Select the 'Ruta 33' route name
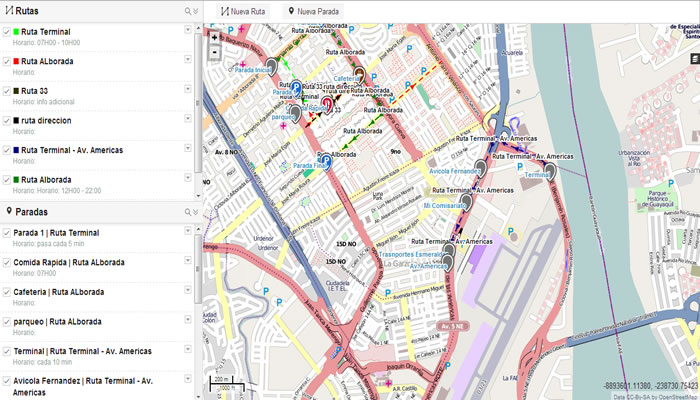This screenshot has width=700, height=400. 34,91
